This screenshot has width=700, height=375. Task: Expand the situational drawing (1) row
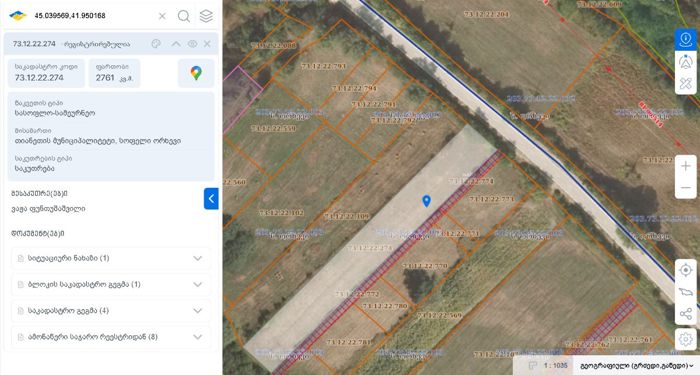click(x=111, y=258)
